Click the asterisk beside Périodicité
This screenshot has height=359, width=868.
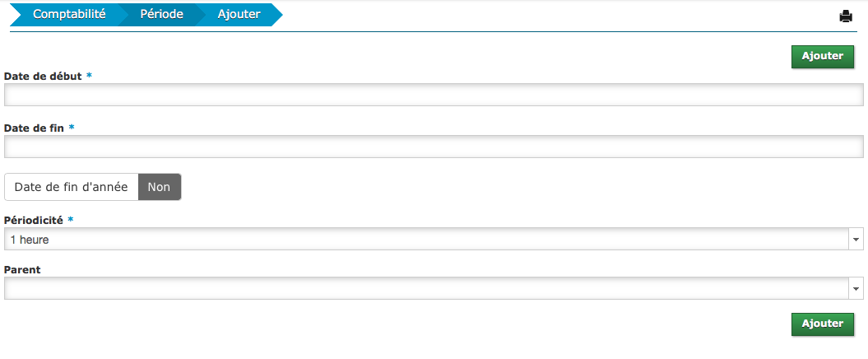[x=71, y=220]
